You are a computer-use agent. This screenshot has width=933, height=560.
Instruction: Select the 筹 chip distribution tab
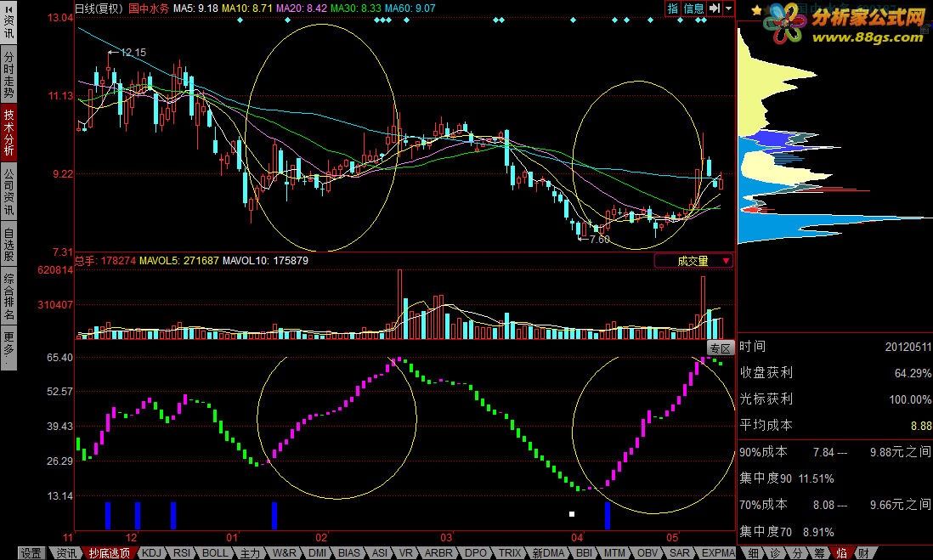coord(820,553)
